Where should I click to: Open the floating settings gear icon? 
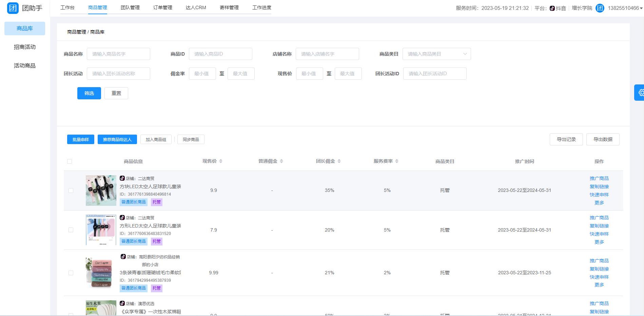coord(640,93)
